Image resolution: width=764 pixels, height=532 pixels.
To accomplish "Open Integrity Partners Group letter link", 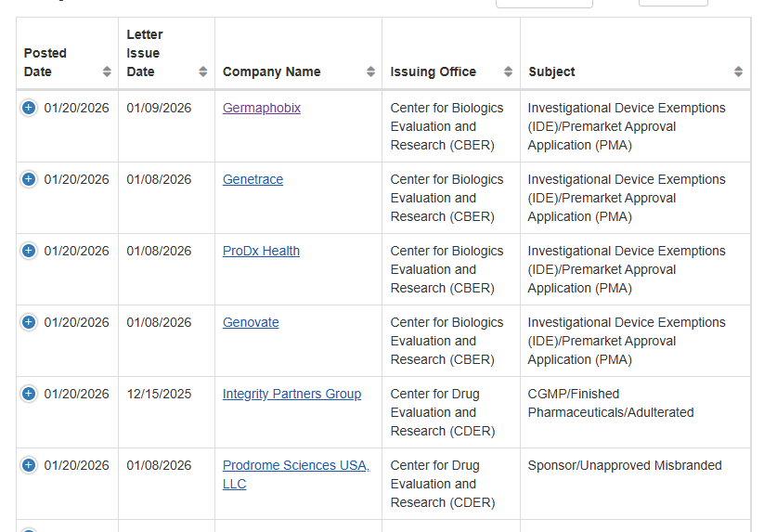I will (x=291, y=395).
